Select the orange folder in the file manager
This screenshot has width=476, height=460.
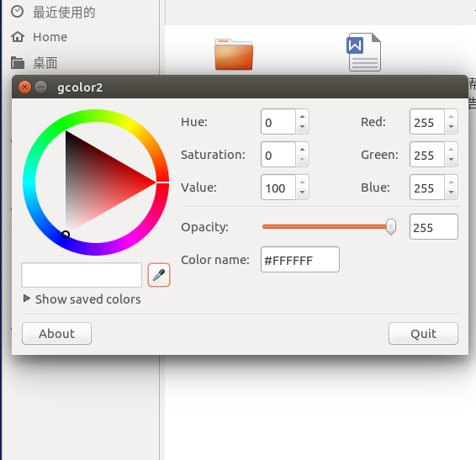[x=234, y=55]
